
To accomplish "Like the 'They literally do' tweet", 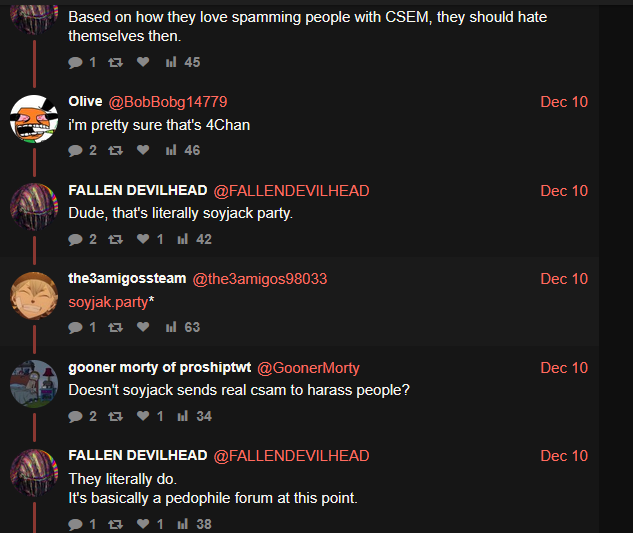I will pos(143,524).
